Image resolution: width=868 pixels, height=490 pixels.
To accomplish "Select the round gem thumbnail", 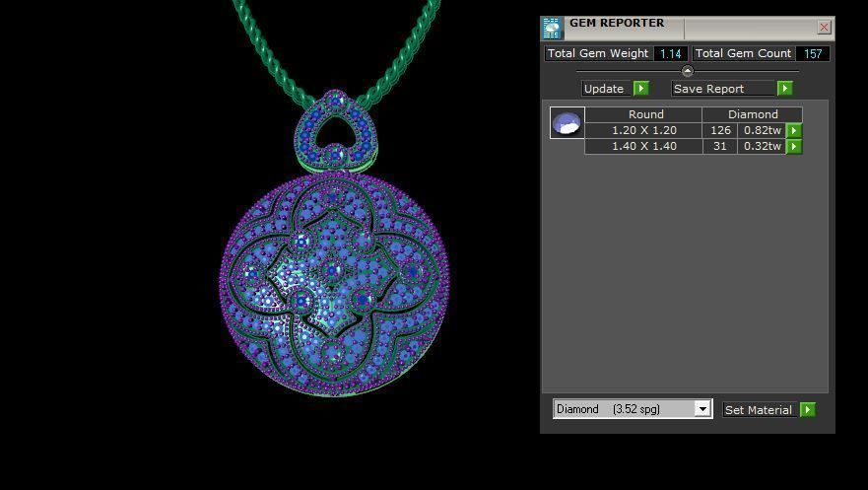I will (x=568, y=123).
